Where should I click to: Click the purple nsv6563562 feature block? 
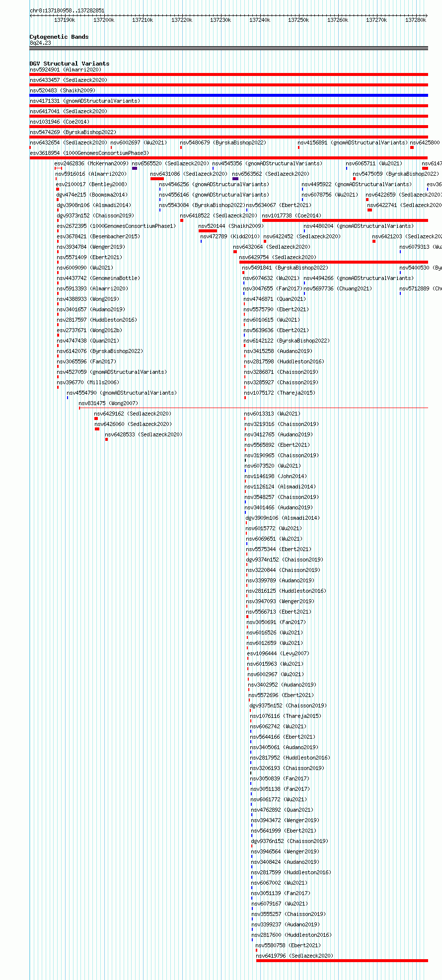pos(235,179)
